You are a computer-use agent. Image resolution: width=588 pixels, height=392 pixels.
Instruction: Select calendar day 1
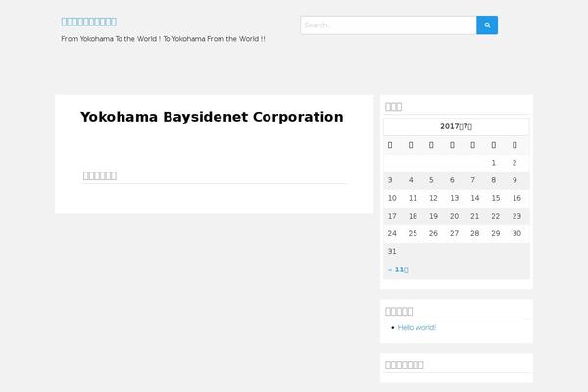click(494, 163)
